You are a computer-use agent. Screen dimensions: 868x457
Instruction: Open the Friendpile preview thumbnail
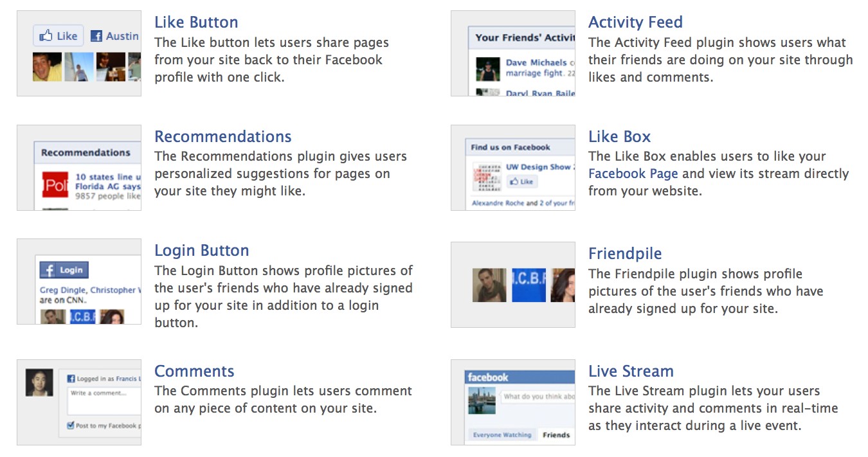coord(513,285)
